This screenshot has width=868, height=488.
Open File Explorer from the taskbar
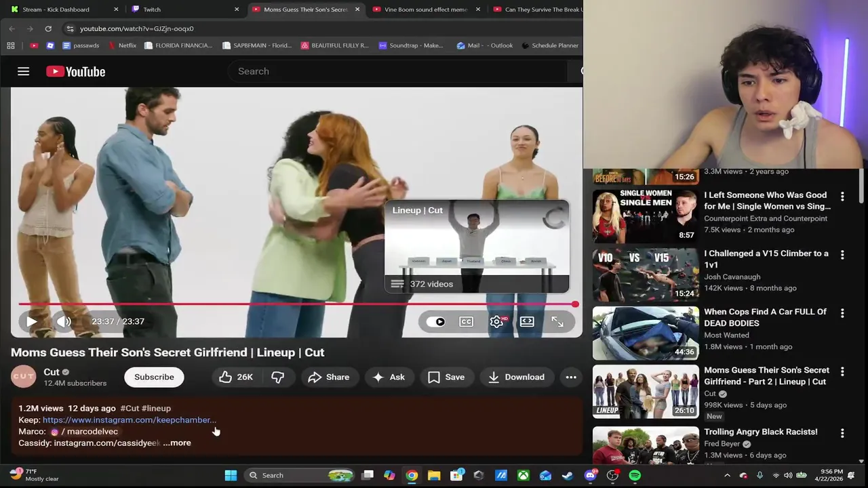pyautogui.click(x=434, y=475)
